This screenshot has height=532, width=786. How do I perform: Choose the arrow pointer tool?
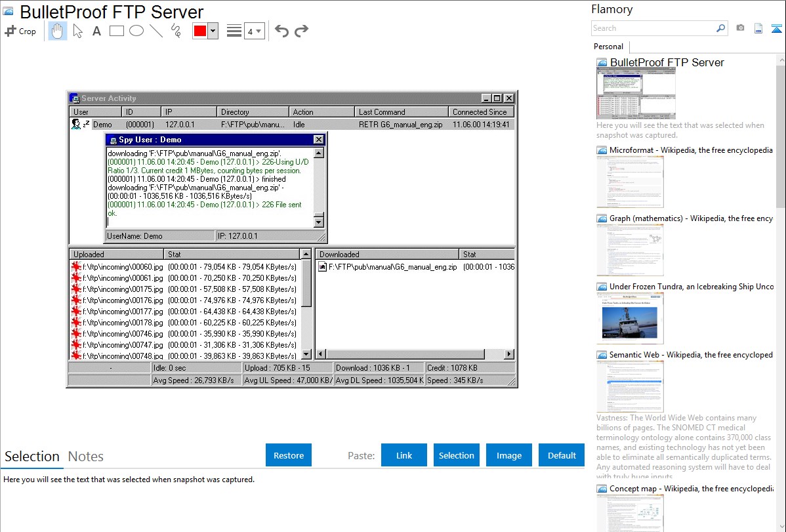(x=77, y=31)
